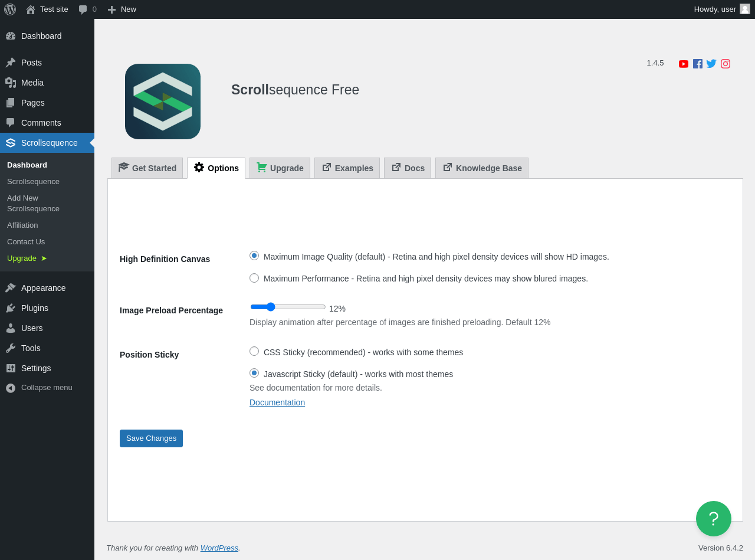This screenshot has height=560, width=755.
Task: Click the 1.4.5 plugin version number
Action: tap(655, 63)
